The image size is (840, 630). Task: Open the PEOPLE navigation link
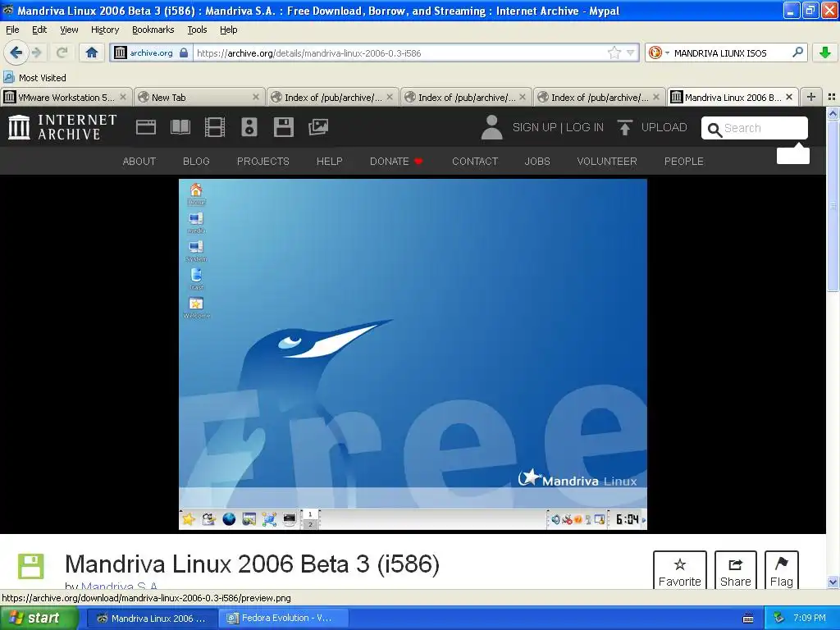(x=683, y=162)
